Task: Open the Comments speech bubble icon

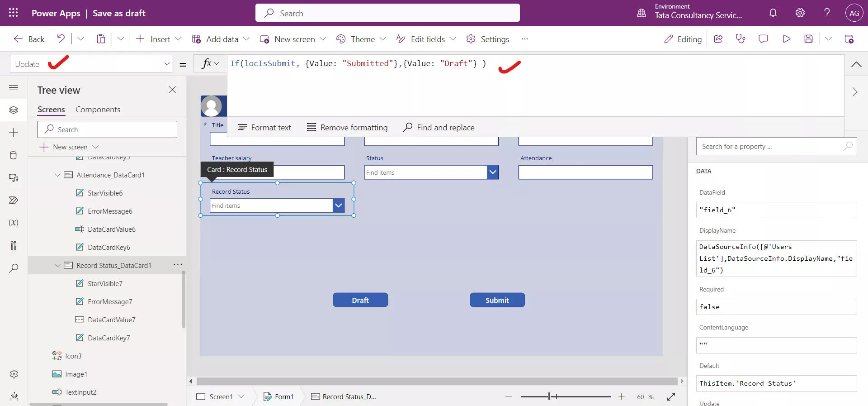Action: 763,39
